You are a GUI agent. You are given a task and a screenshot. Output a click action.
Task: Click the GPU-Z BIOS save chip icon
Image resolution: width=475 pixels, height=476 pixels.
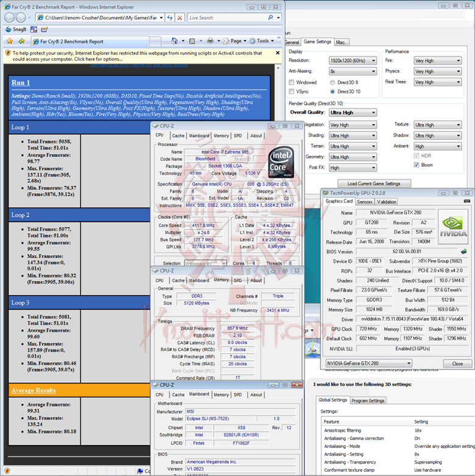[x=464, y=251]
